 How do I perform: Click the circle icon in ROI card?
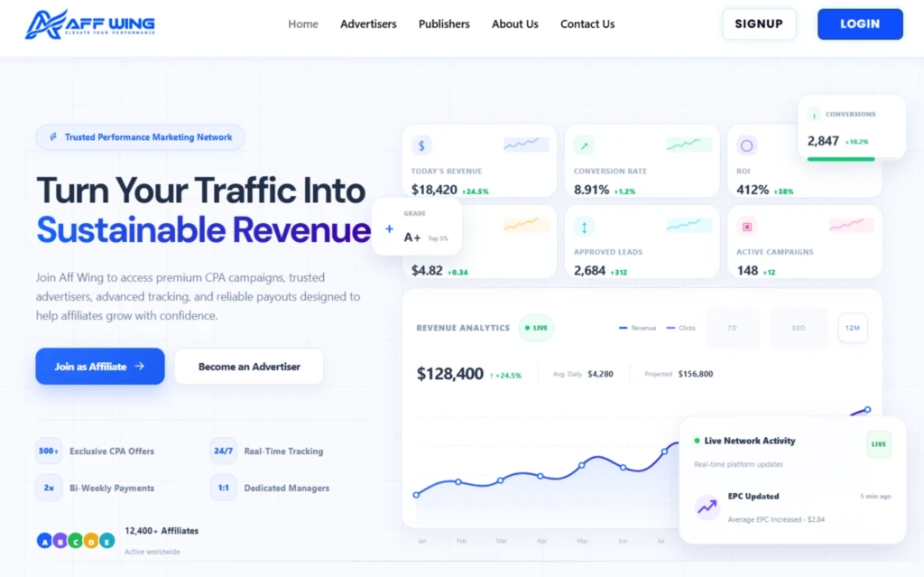[x=746, y=145]
